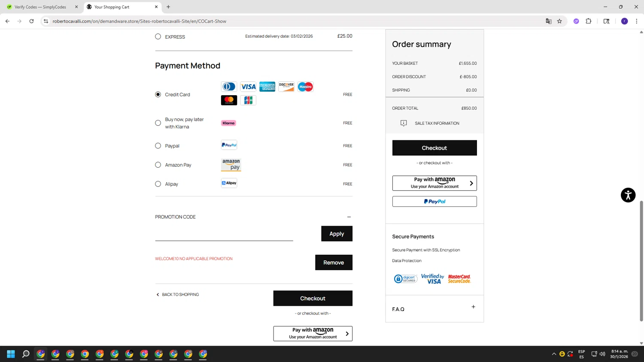Remove the WELCOME10 promotion code

click(x=334, y=262)
